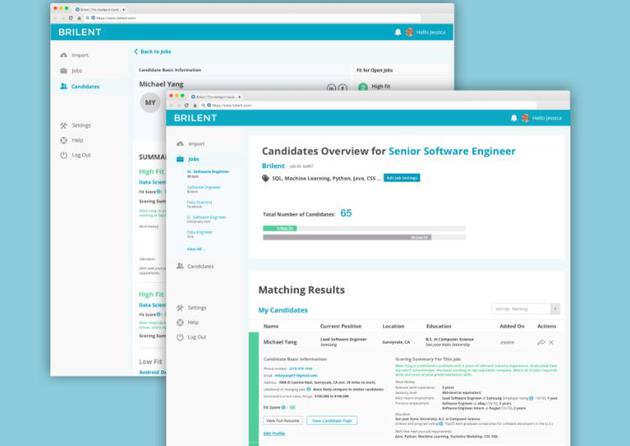Select Log Out in the front window sidebar
The image size is (630, 446).
pyautogui.click(x=197, y=337)
